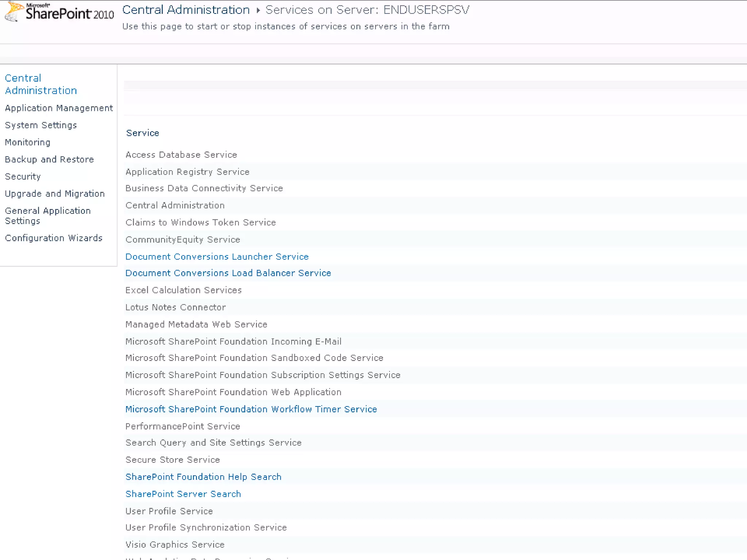
Task: Select Monitoring in the sidebar
Action: pyautogui.click(x=27, y=143)
